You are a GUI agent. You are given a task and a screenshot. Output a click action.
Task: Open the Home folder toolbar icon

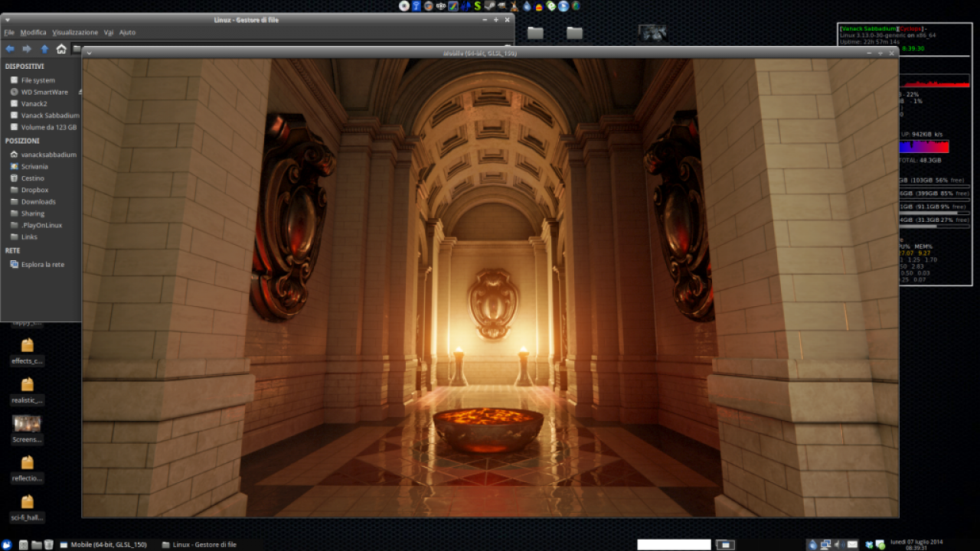(x=61, y=49)
